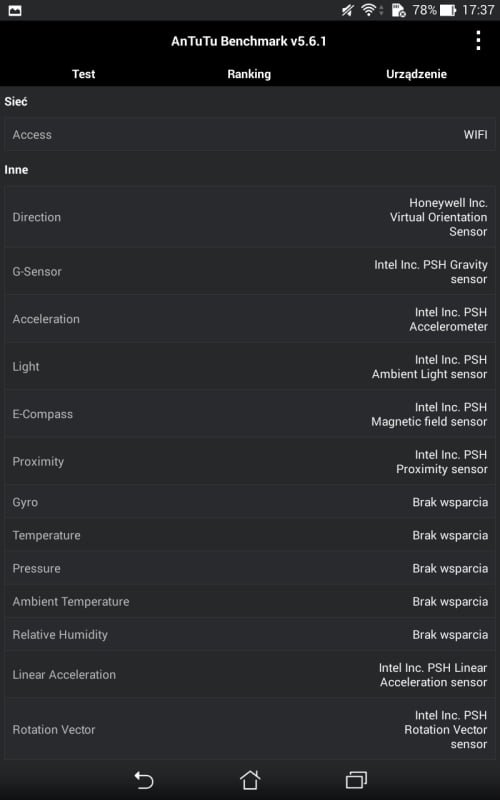The height and width of the screenshot is (800, 500).
Task: Tap the battery icon in status bar
Action: (x=447, y=10)
